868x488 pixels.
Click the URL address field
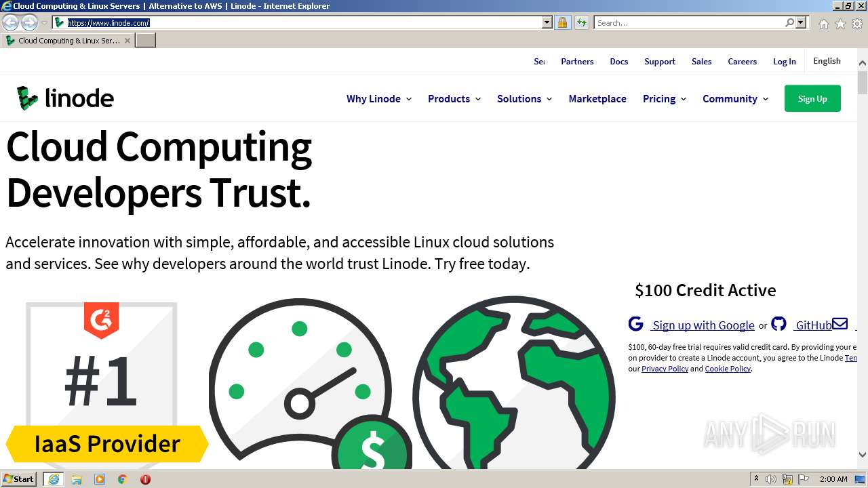302,23
